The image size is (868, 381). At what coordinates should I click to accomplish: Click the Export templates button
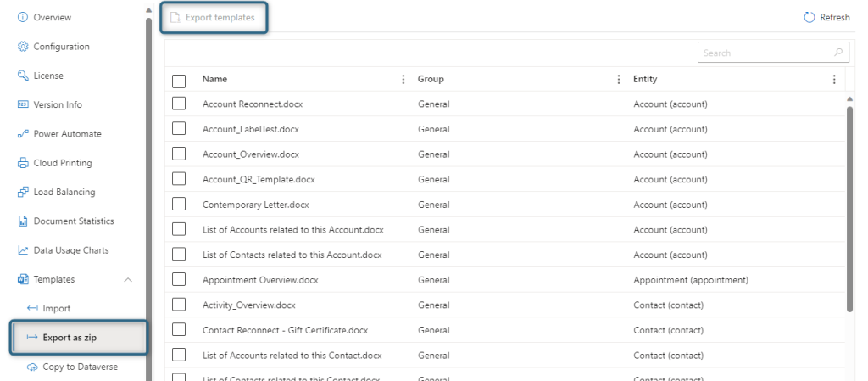pos(214,18)
